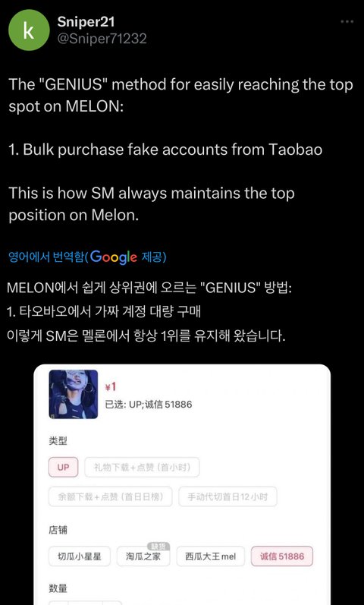Click the Korean translated-from-English notice link
Screen dimensions: 364x605
pos(87,257)
